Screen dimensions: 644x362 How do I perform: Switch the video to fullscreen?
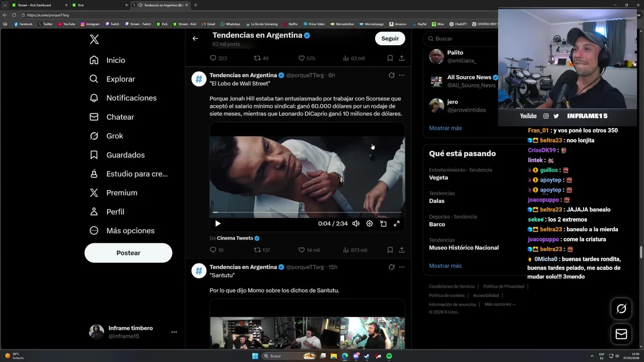pyautogui.click(x=396, y=224)
